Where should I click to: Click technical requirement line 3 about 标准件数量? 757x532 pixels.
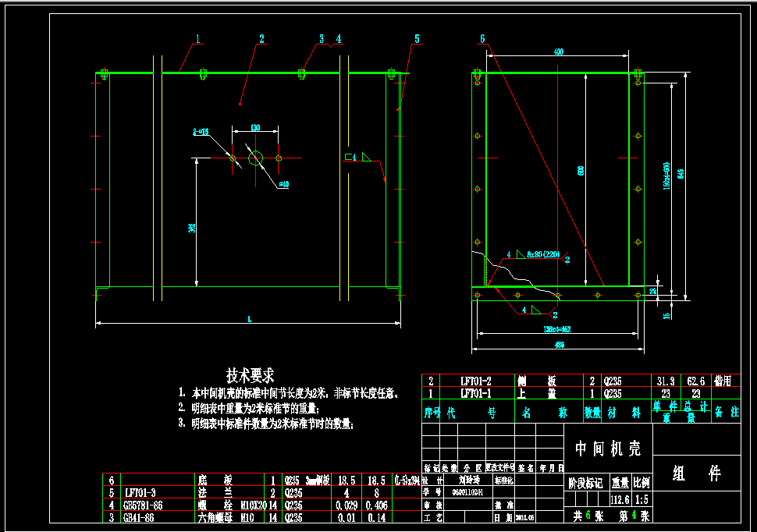(266, 424)
